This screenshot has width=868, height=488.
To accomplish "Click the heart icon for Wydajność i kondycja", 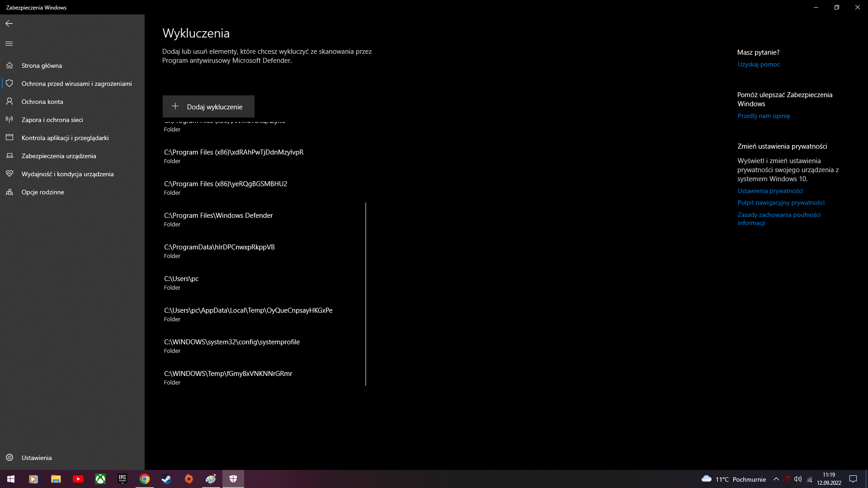I will (x=9, y=174).
